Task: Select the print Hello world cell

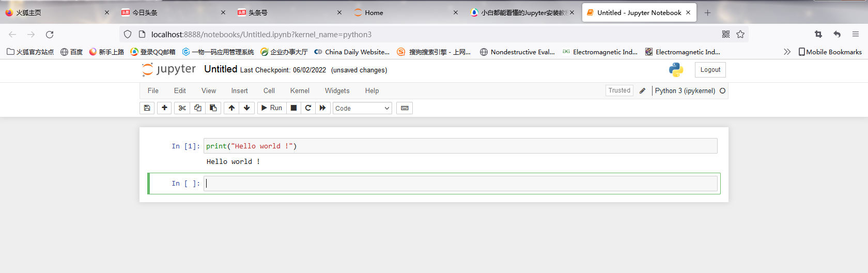Action: (460, 146)
